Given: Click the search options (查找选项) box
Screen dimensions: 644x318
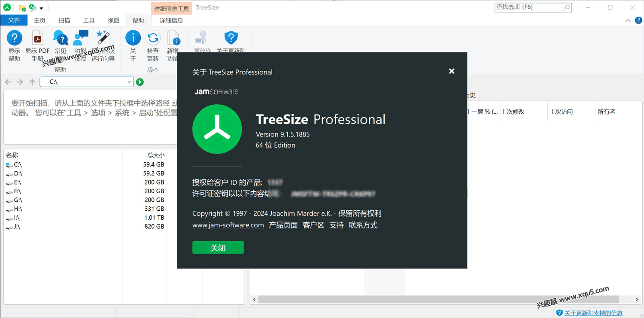Looking at the screenshot, I should pyautogui.click(x=533, y=7).
